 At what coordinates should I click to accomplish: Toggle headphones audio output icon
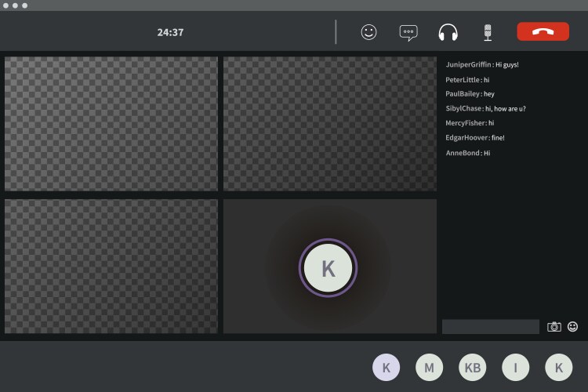coord(448,32)
